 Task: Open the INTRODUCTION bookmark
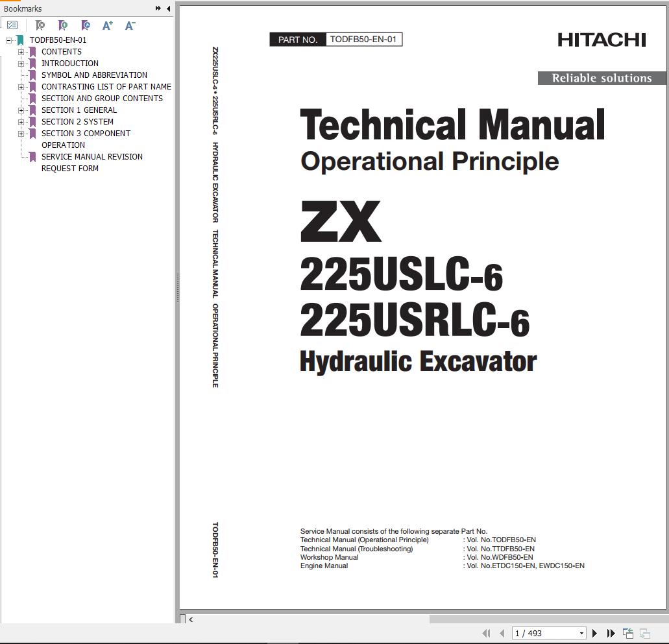tap(70, 63)
